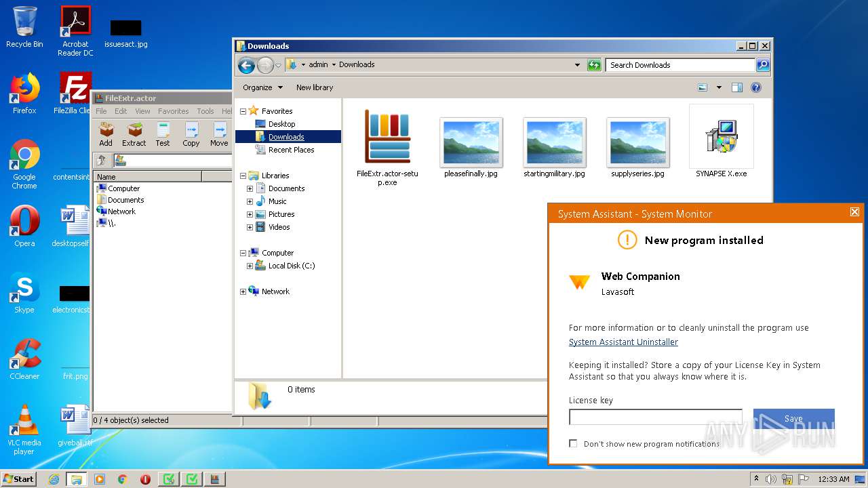Screen dimensions: 868x488
Task: Expand the Network tree node
Action: click(x=243, y=291)
